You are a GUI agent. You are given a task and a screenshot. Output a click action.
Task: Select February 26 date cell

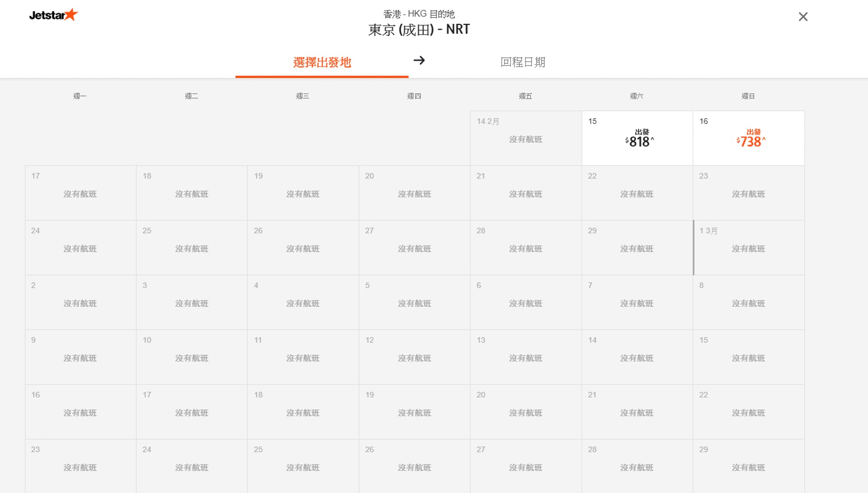click(303, 248)
